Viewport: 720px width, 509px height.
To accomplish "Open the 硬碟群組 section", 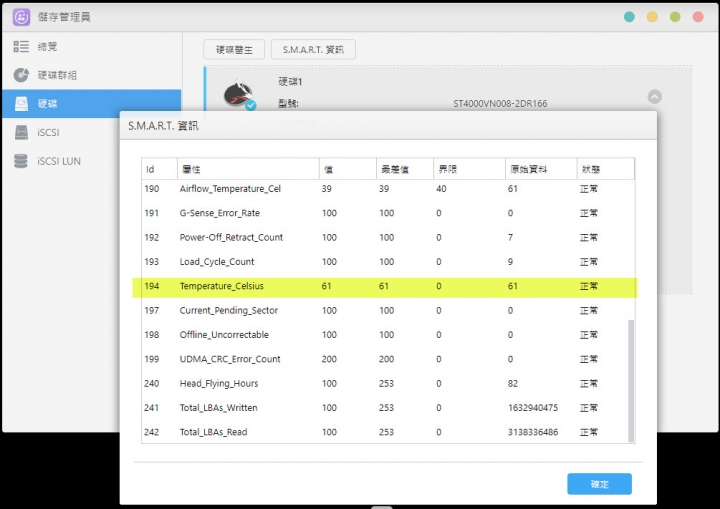I will (x=92, y=75).
